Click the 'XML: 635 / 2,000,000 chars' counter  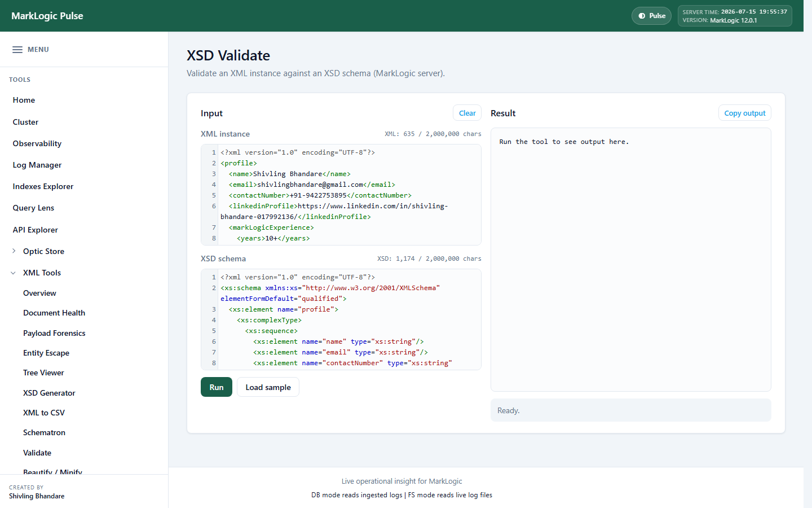tap(433, 134)
